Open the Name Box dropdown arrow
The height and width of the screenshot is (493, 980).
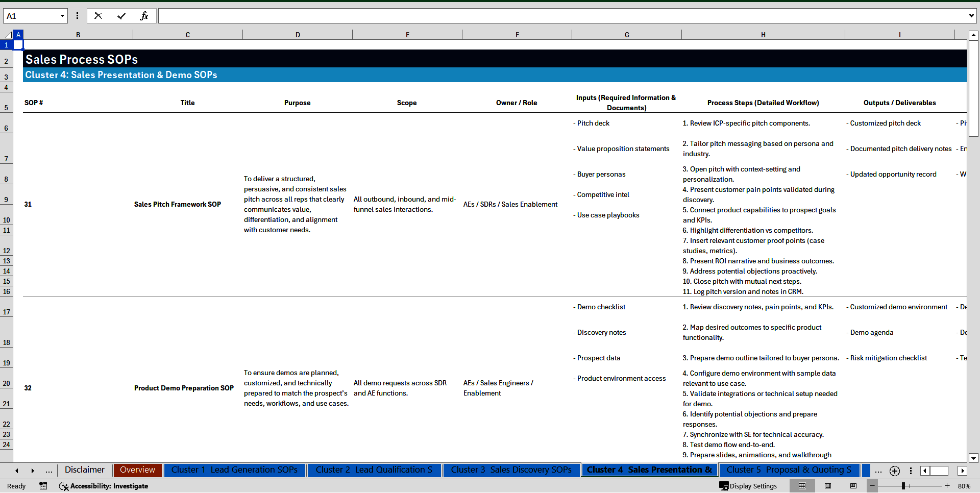(x=62, y=16)
